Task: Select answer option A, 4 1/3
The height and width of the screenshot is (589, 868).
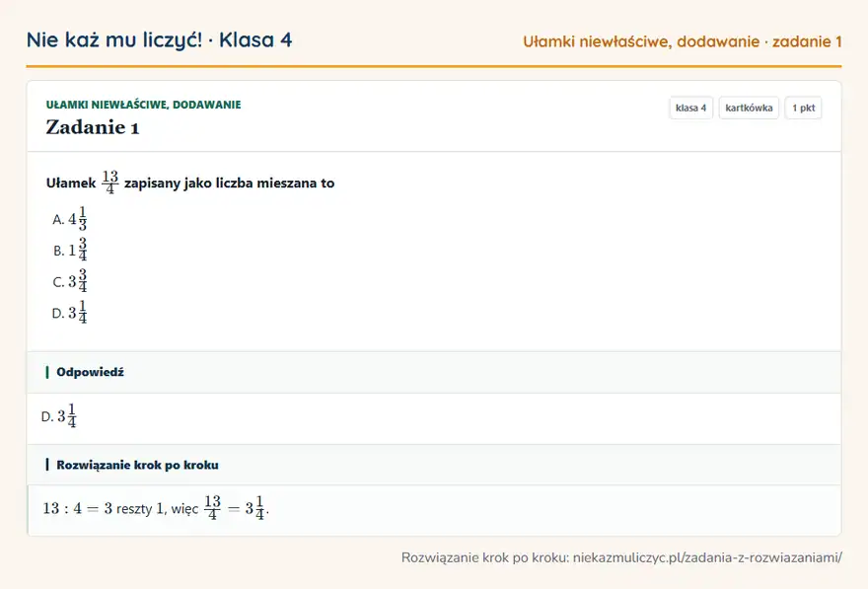Action: 70,219
